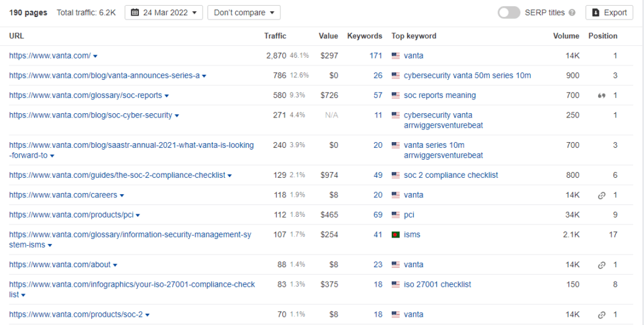Click the sitelinks icon in about row

pyautogui.click(x=601, y=265)
